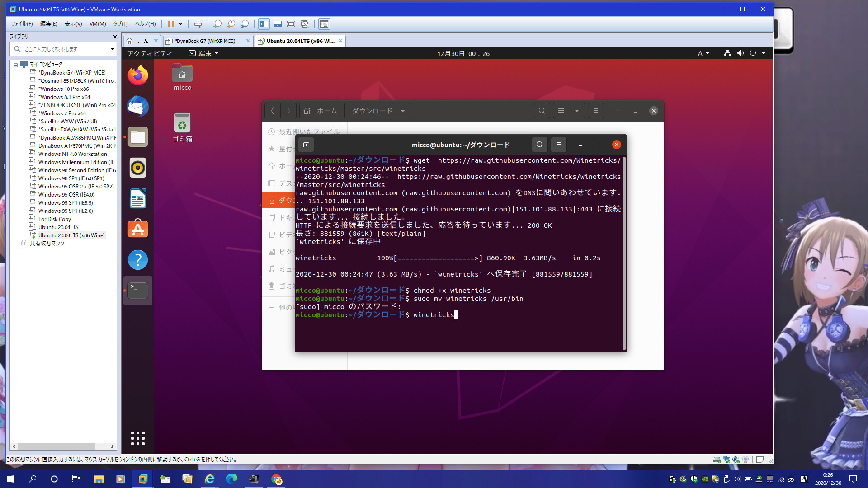Toggle the thumbnail bar view icon

[278, 24]
